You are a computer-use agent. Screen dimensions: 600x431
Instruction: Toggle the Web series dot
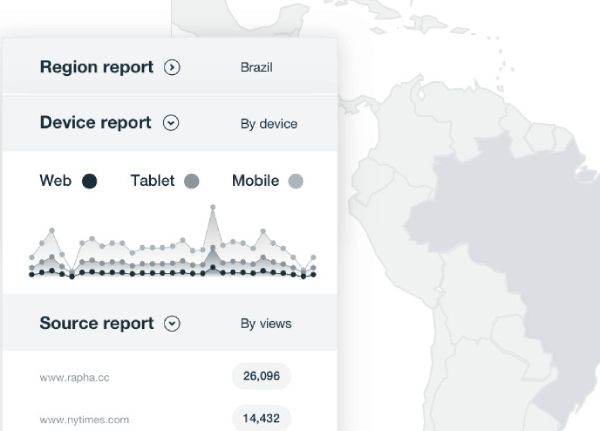point(89,182)
